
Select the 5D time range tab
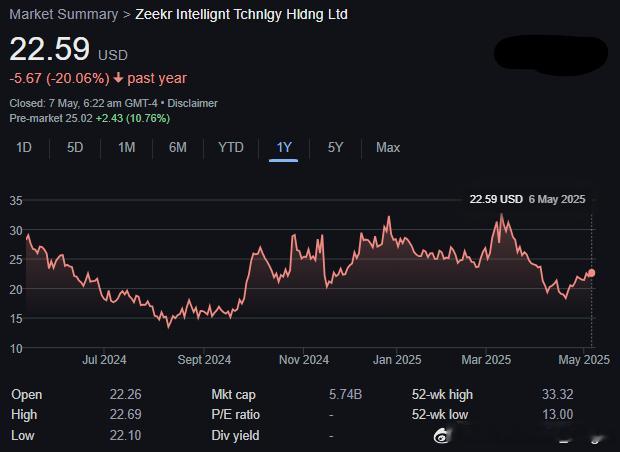coord(75,148)
